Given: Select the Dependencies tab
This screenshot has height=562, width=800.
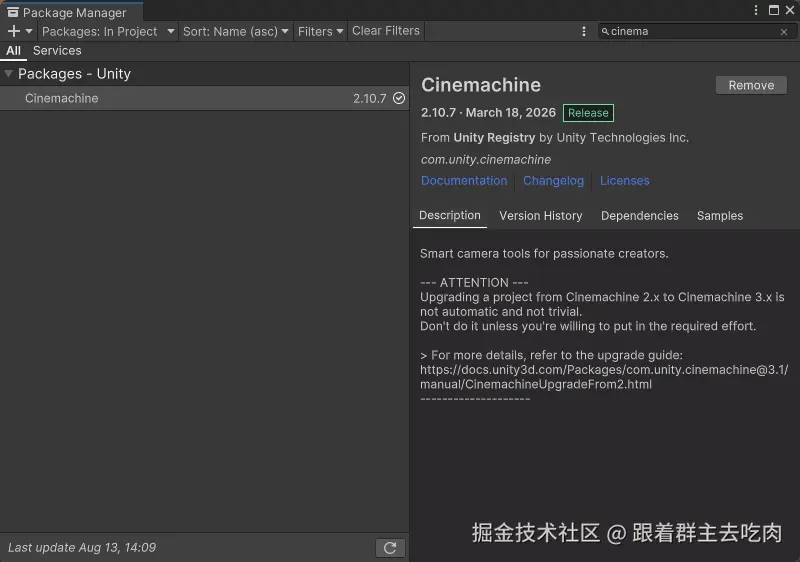Looking at the screenshot, I should (x=639, y=216).
